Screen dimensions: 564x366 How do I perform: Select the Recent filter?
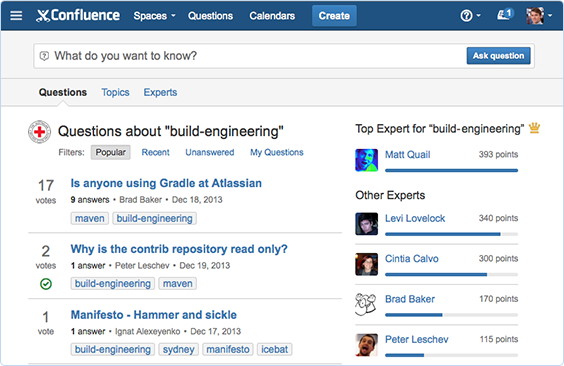click(x=155, y=152)
